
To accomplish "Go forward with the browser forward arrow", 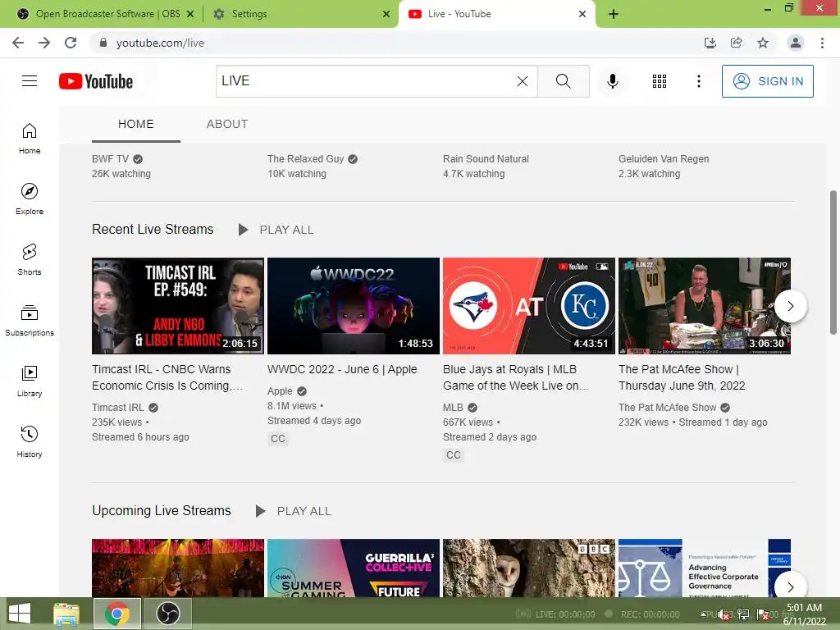I will pyautogui.click(x=44, y=43).
